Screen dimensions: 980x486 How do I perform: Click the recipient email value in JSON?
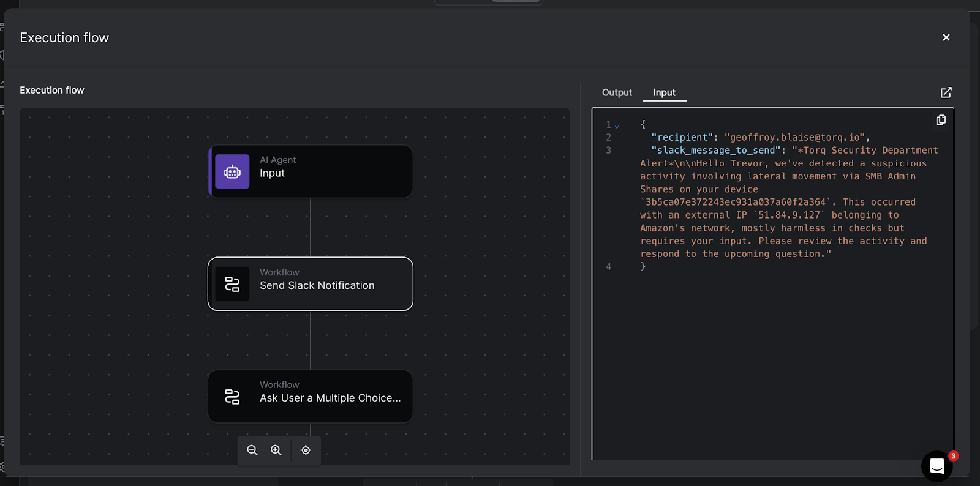coord(794,138)
